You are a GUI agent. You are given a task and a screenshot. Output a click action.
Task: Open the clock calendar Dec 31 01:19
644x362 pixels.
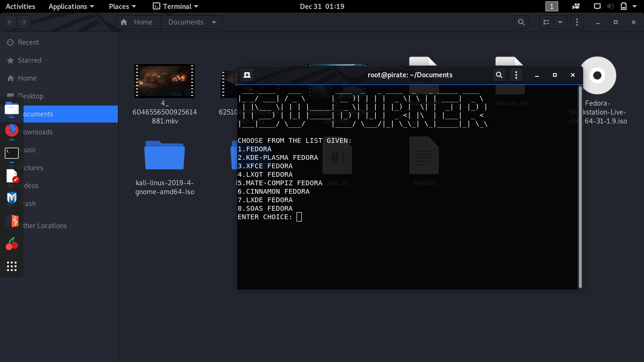(x=322, y=6)
